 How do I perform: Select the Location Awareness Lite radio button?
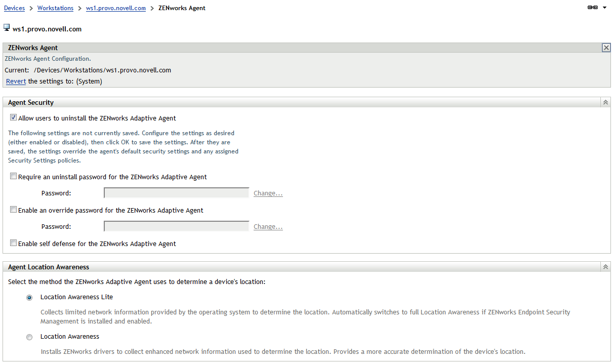tap(29, 298)
